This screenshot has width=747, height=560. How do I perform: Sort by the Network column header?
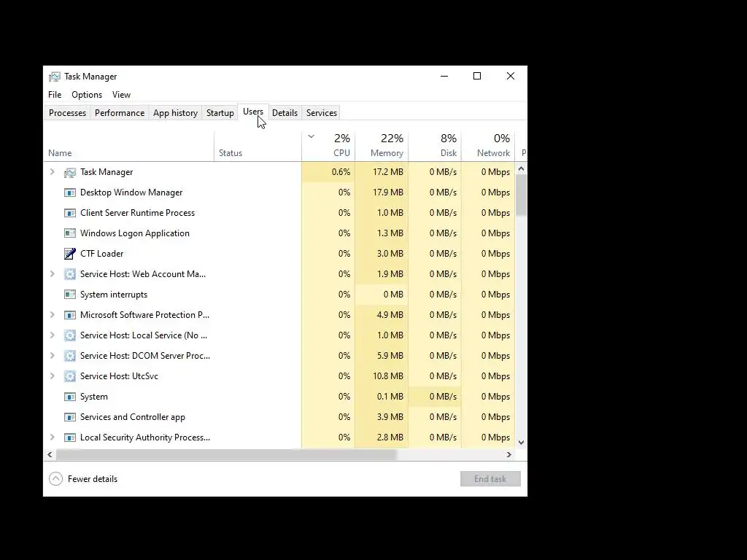pos(488,147)
